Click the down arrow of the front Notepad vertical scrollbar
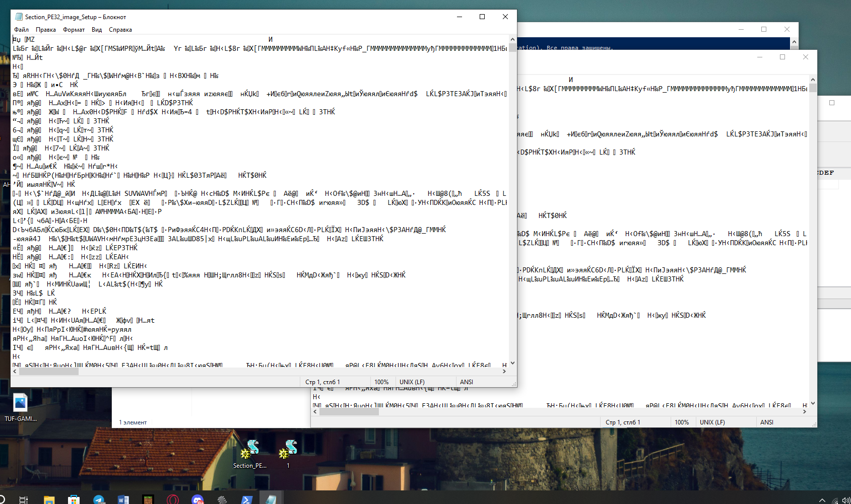The height and width of the screenshot is (504, 851). 512,363
